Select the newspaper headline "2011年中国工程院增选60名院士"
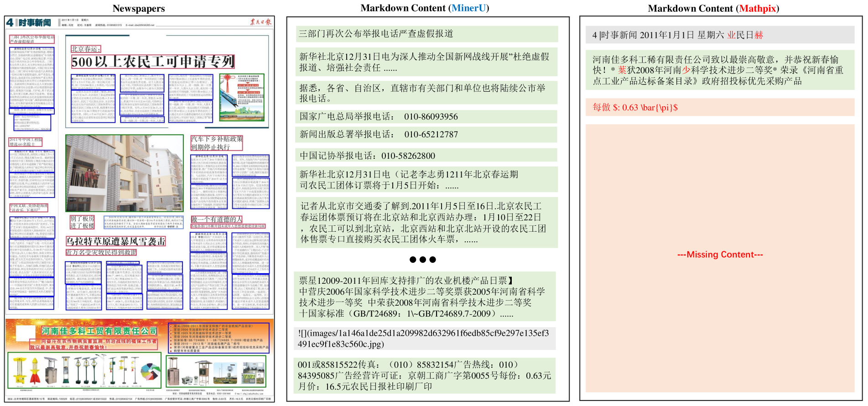 (x=26, y=142)
